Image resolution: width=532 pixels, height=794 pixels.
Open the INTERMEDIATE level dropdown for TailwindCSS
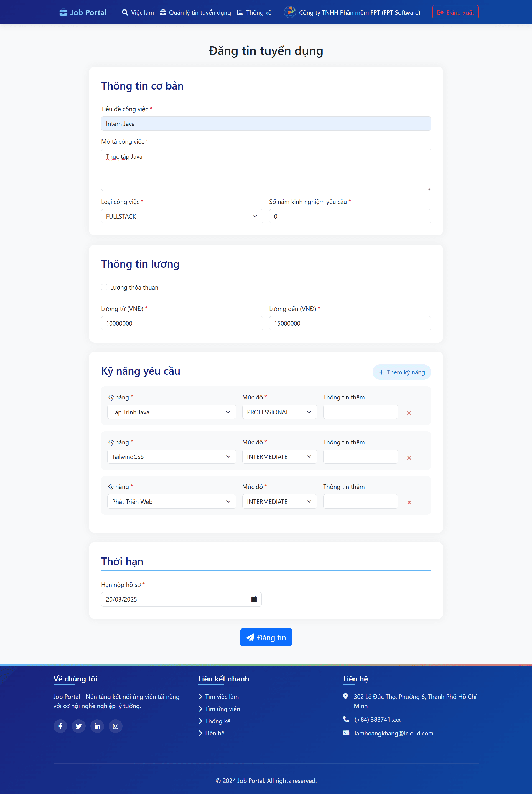point(279,457)
